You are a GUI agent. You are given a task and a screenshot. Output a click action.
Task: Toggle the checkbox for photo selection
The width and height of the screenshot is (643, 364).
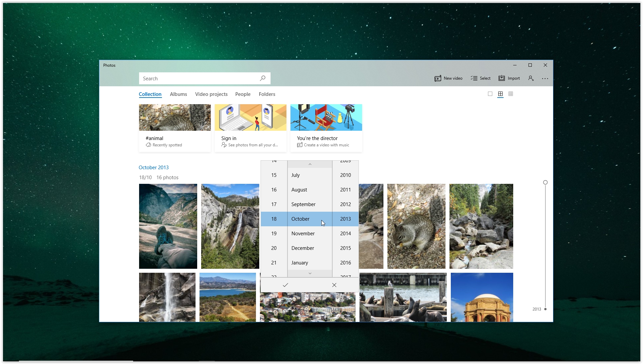coord(490,94)
